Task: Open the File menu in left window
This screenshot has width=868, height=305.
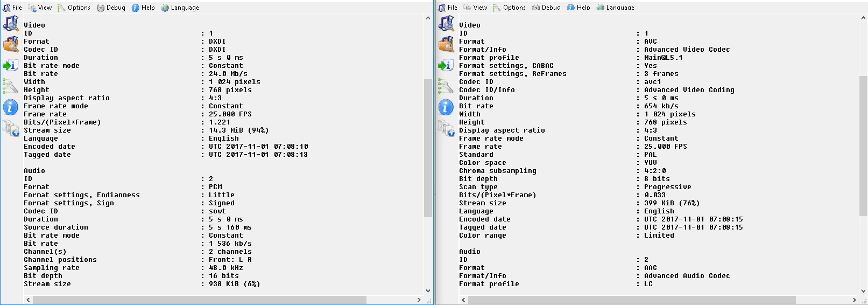Action: [x=12, y=8]
